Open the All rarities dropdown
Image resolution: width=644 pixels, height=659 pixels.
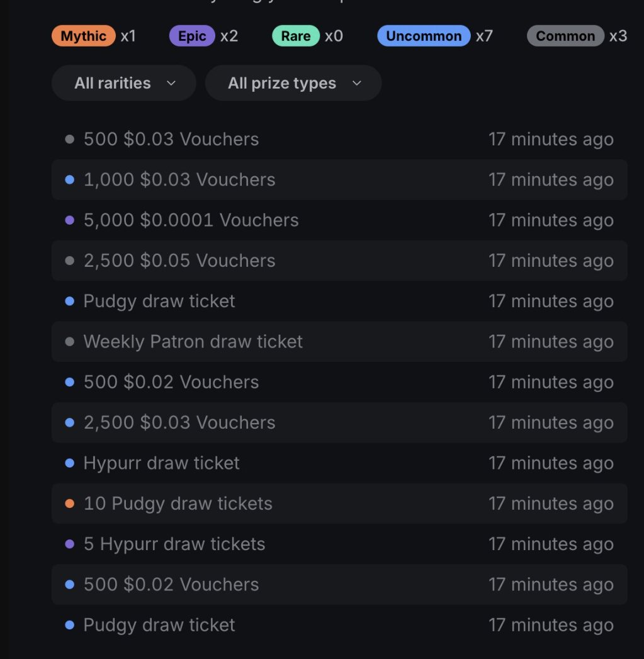point(123,83)
